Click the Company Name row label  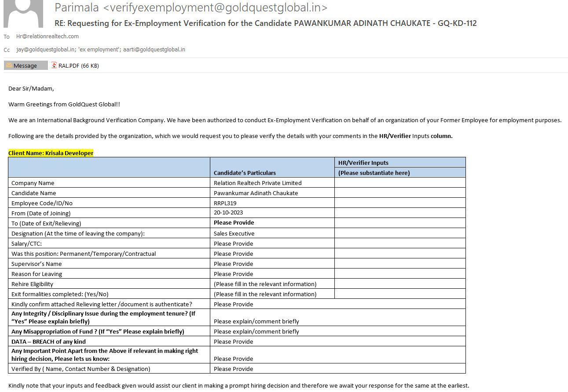(33, 183)
